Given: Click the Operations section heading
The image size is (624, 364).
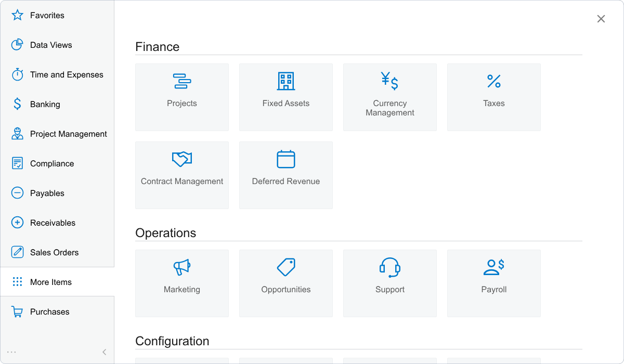Looking at the screenshot, I should (166, 233).
